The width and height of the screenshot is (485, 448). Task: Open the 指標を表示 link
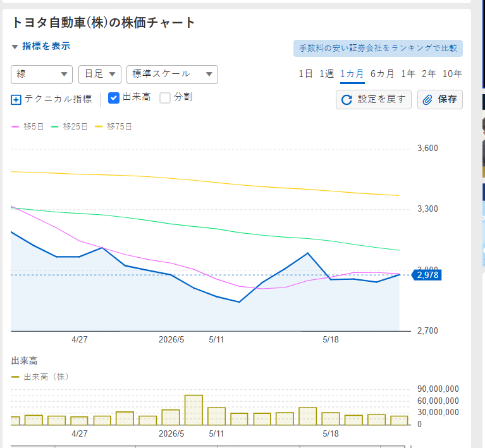(x=46, y=46)
